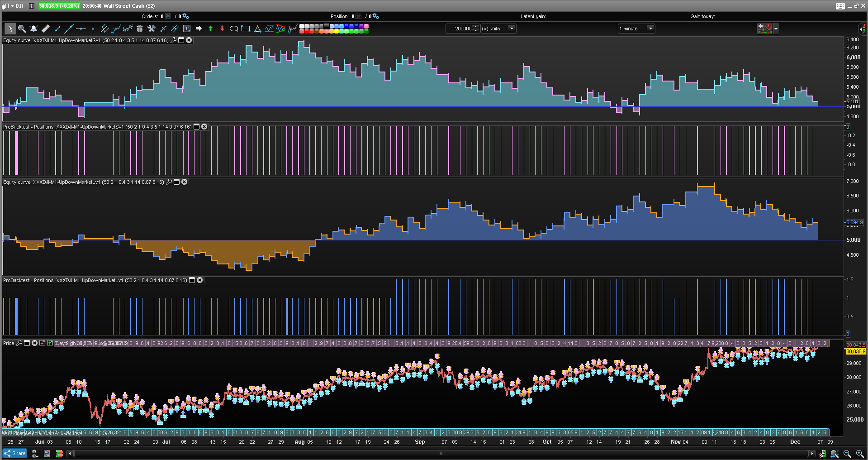Click the alert bell icon in the toolbar
Image resolution: width=868 pixels, height=460 pixels.
33,29
